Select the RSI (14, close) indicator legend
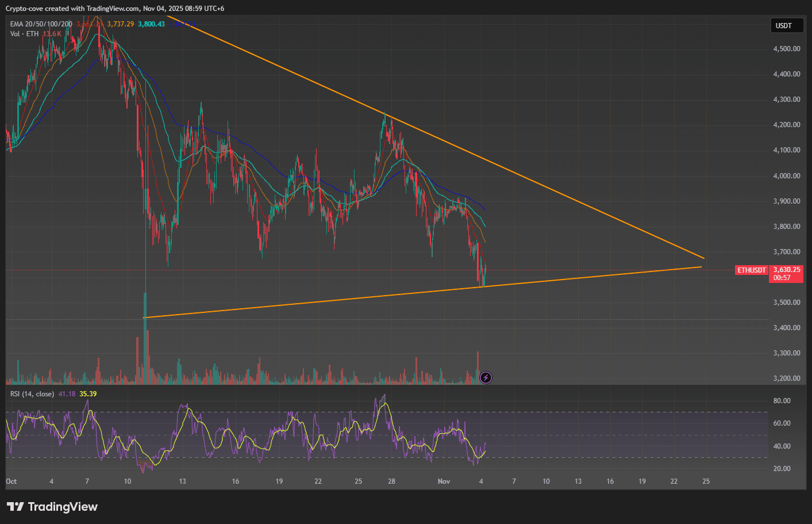 (x=32, y=394)
